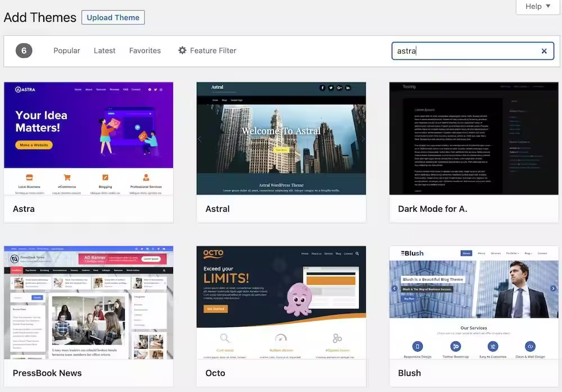Viewport: 562px width, 392px height.
Task: Click the right slider arrow in Blush preview
Action: click(x=553, y=289)
